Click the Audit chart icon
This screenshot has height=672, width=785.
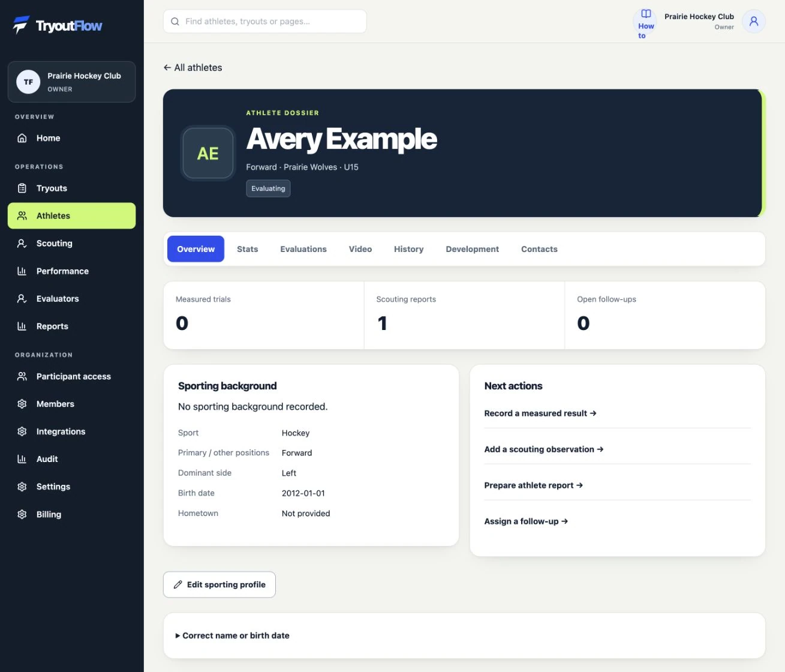22,460
